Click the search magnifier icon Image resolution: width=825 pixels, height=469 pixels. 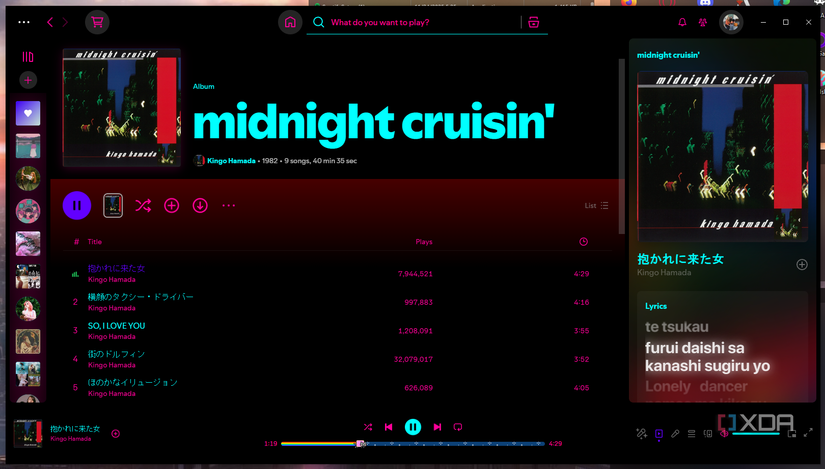(x=318, y=22)
